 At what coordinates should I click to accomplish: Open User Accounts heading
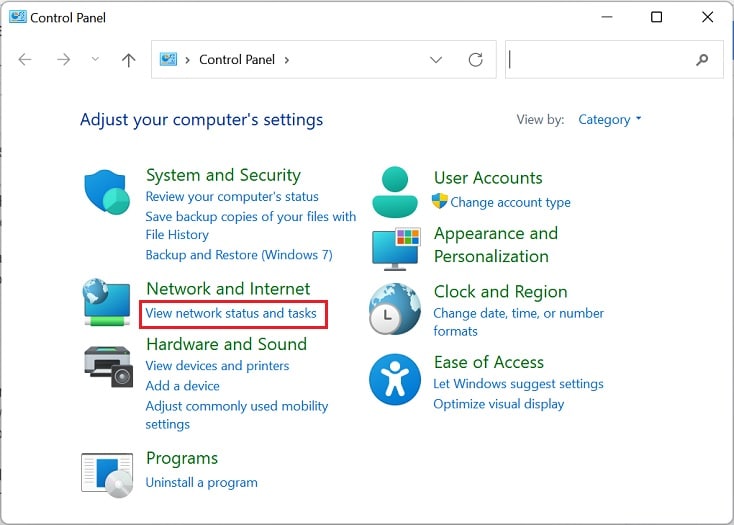[x=488, y=178]
